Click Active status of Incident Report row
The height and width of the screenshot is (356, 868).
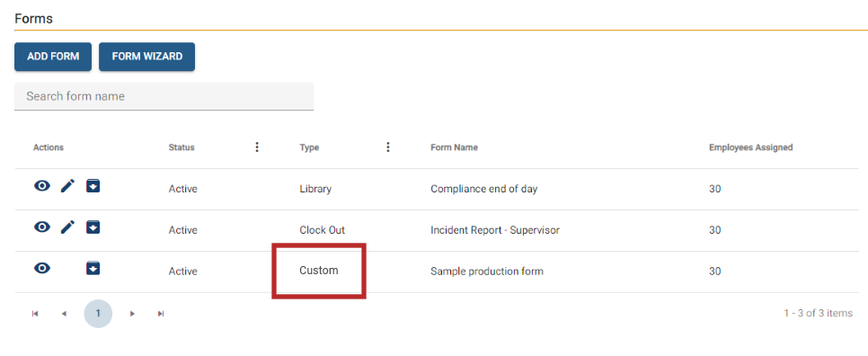(182, 230)
